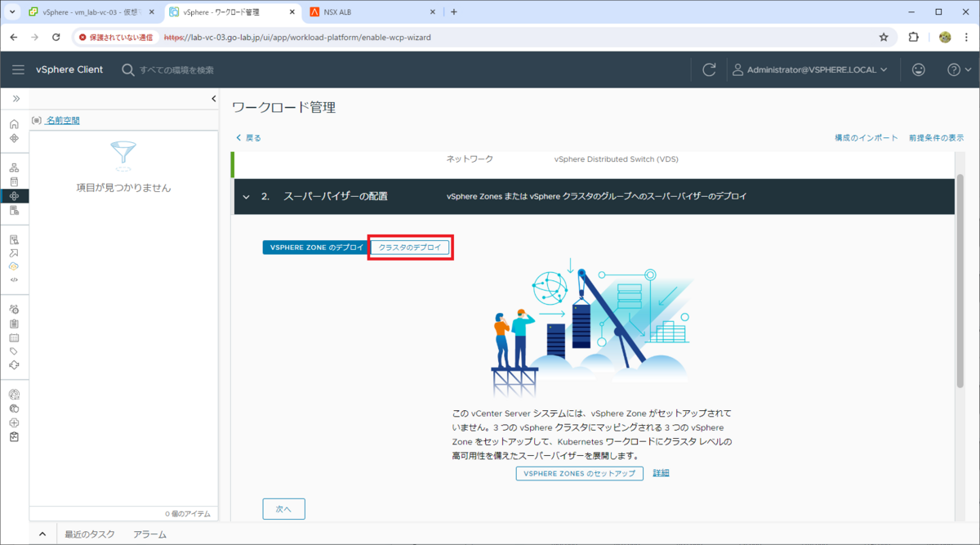The image size is (980, 545).
Task: Click the 保護されていない通信 security warning
Action: point(116,38)
